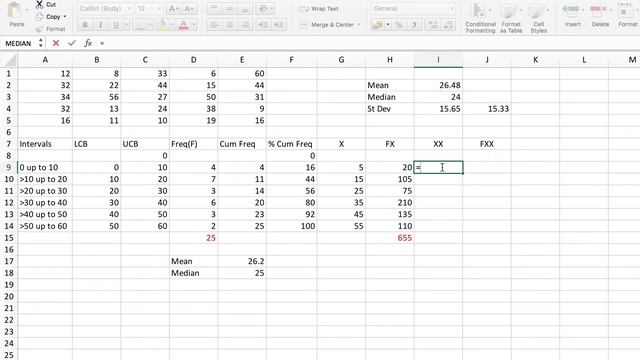This screenshot has height=360, width=640.
Task: Select column A header
Action: click(x=45, y=60)
